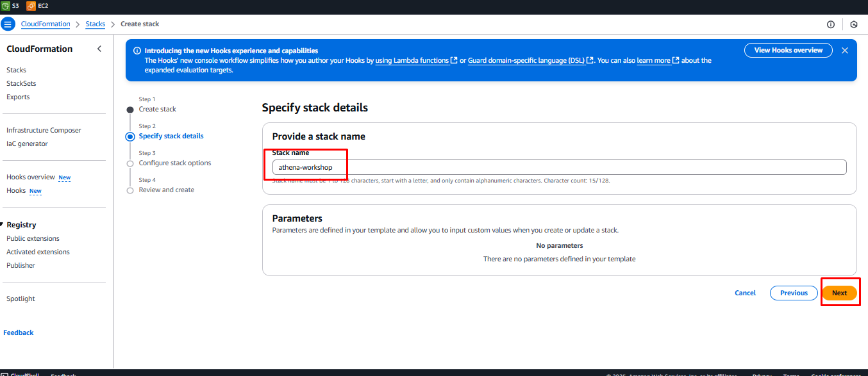
Task: Click the Stacks breadcrumb link
Action: [x=95, y=24]
